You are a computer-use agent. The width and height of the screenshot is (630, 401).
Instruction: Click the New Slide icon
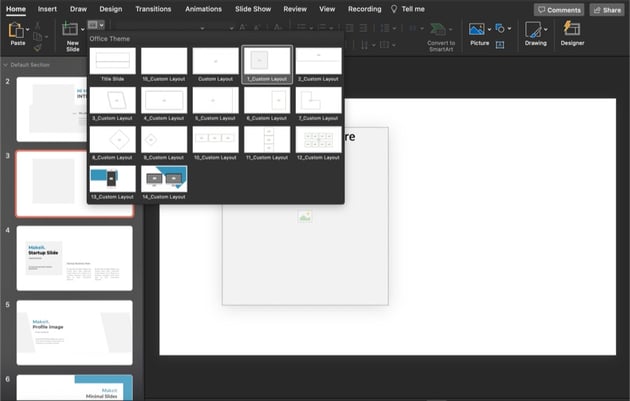(72, 31)
